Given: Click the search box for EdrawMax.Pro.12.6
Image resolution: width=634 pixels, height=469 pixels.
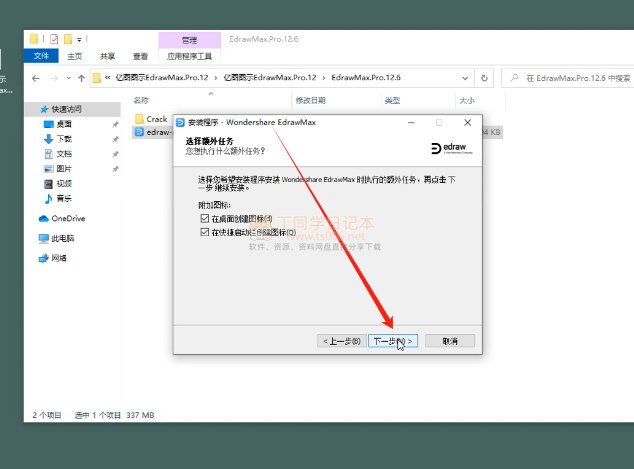Looking at the screenshot, I should (570, 77).
